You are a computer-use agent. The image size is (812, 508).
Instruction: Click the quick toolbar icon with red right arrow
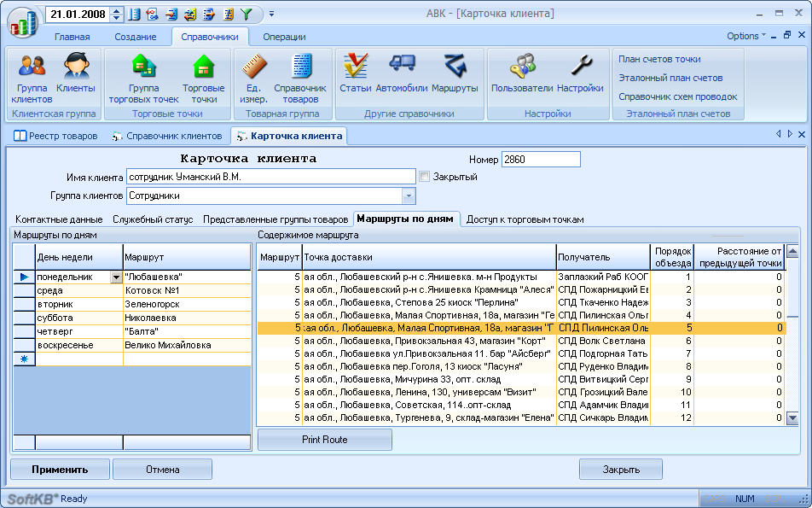pyautogui.click(x=171, y=15)
